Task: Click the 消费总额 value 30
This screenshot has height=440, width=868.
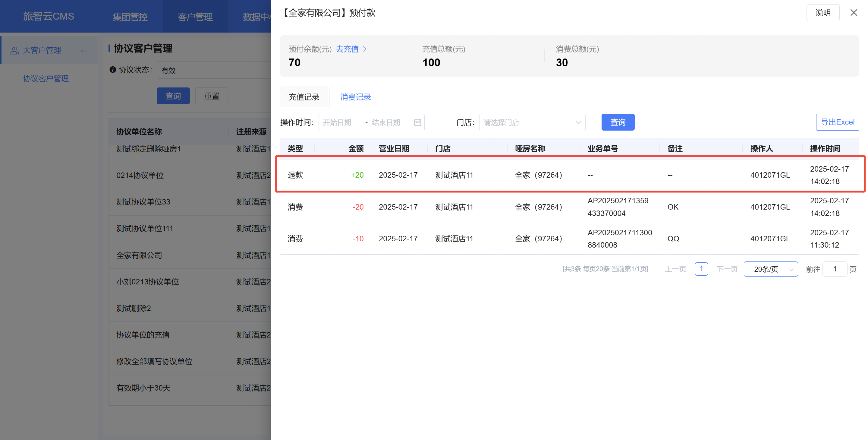Action: click(x=562, y=63)
